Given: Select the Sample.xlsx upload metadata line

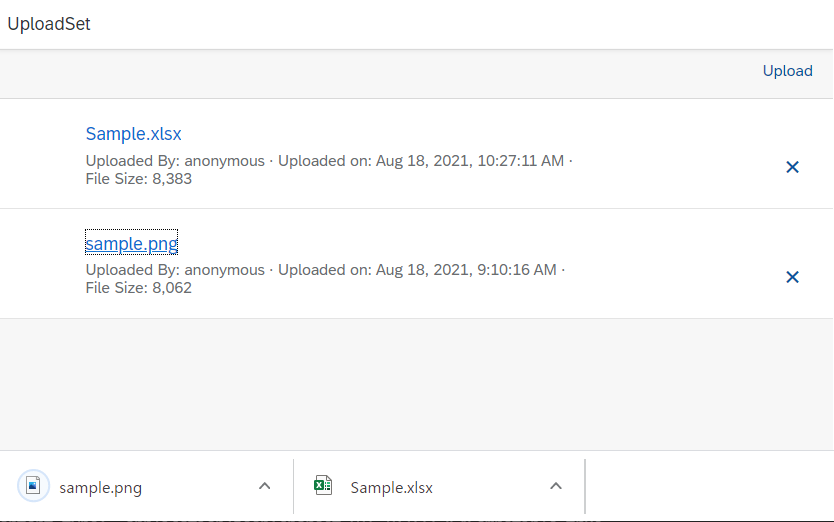Looking at the screenshot, I should pyautogui.click(x=329, y=161).
